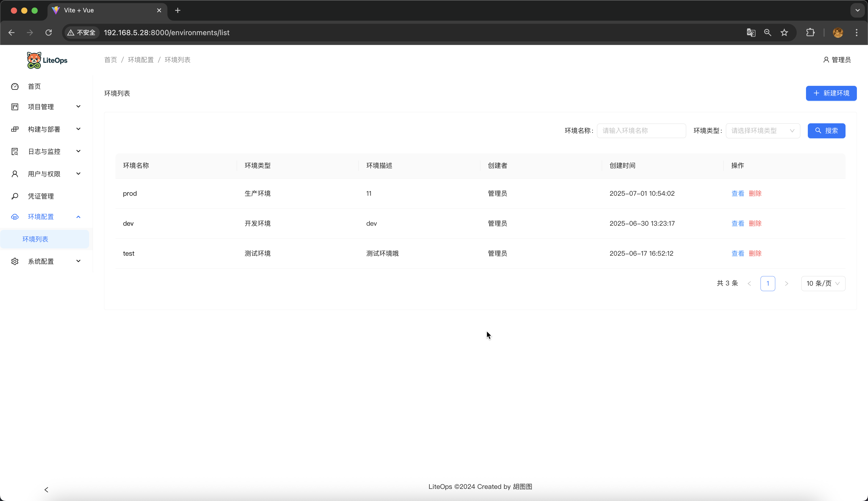The height and width of the screenshot is (501, 868).
Task: Click the browser address bar URL
Action: click(166, 33)
